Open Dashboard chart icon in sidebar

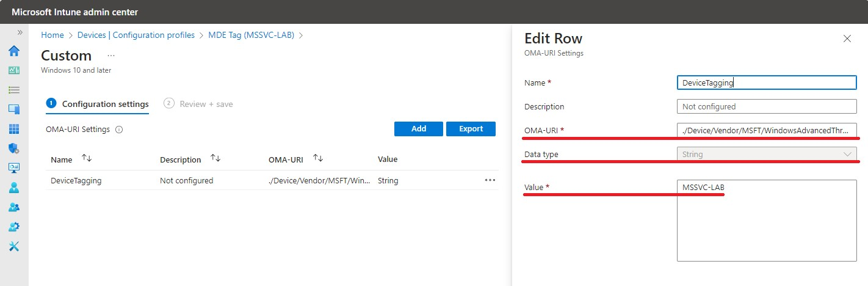[13, 70]
